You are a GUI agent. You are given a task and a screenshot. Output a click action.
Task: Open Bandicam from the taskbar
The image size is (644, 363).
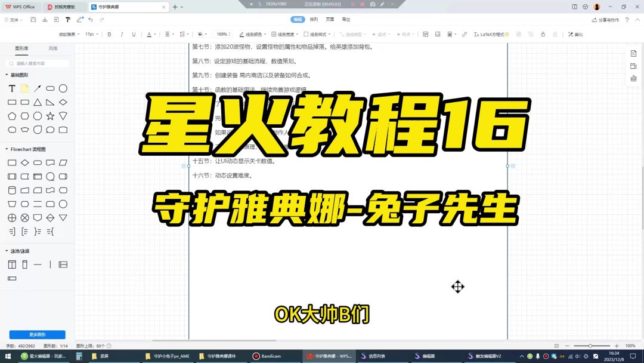(x=269, y=356)
